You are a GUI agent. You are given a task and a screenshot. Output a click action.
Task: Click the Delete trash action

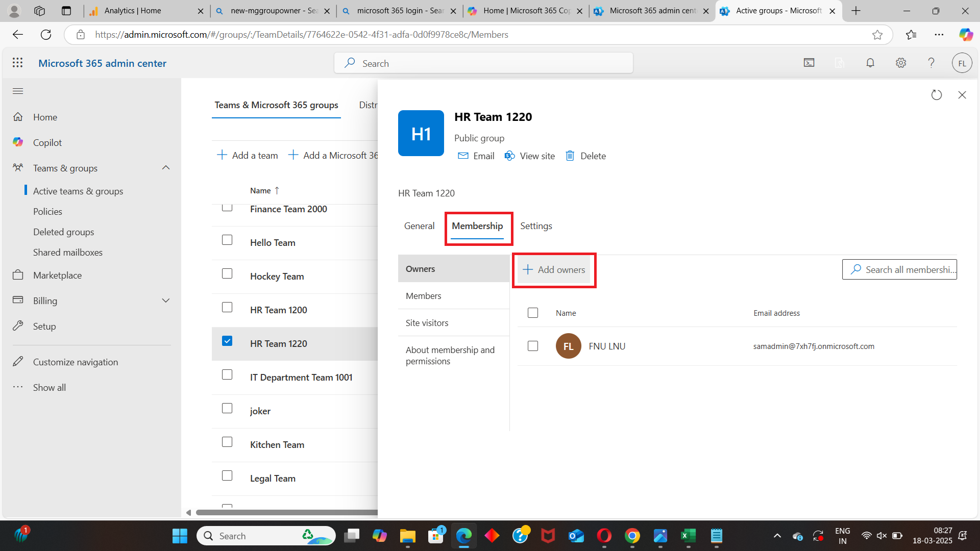[585, 156]
